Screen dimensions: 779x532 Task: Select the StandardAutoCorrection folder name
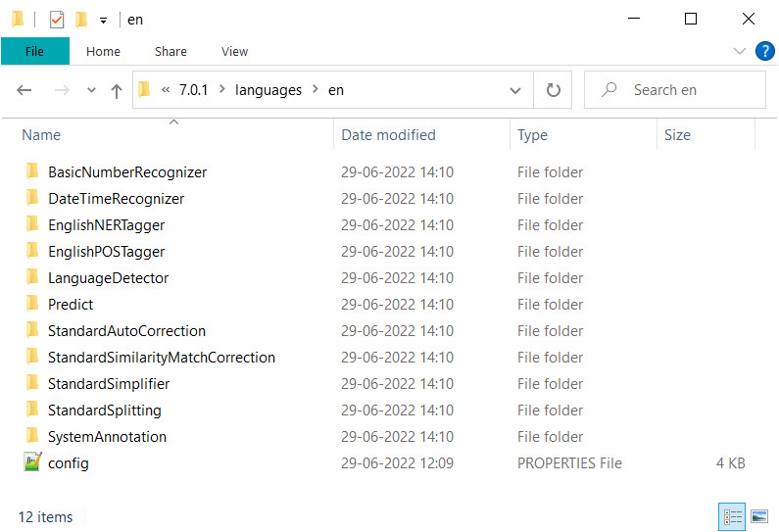point(126,330)
